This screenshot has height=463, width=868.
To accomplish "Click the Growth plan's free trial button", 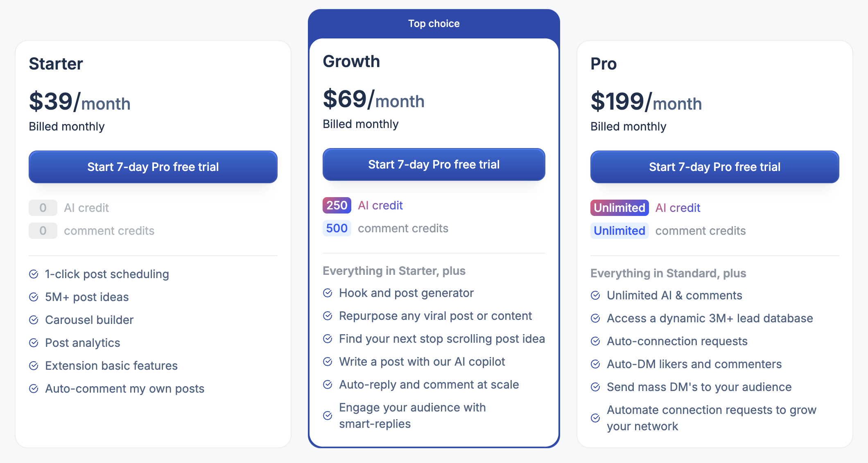I will (x=434, y=164).
